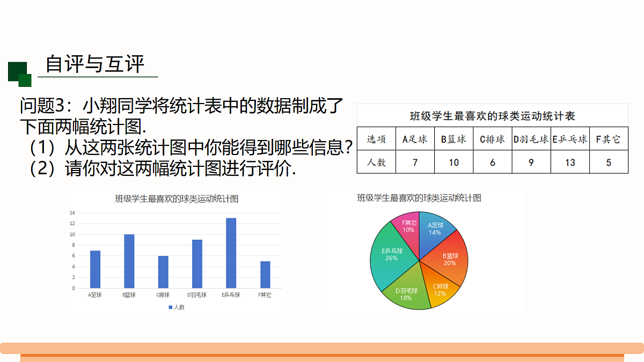
Task: Click the F其它 bar in bar chart
Action: click(x=265, y=275)
